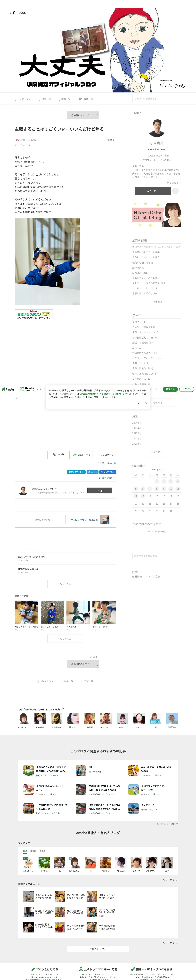
Task: Expand profile with 続きを見る link
Action: [x=174, y=183]
